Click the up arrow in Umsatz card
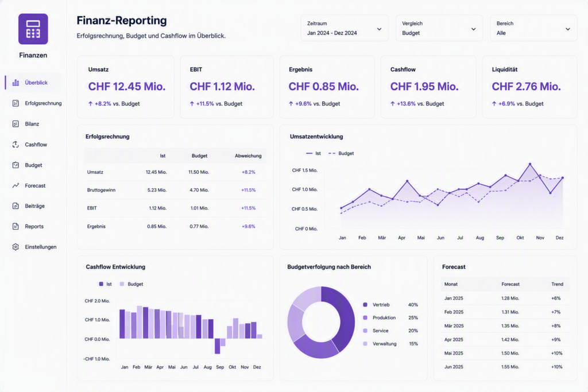The width and height of the screenshot is (588, 392). click(90, 104)
